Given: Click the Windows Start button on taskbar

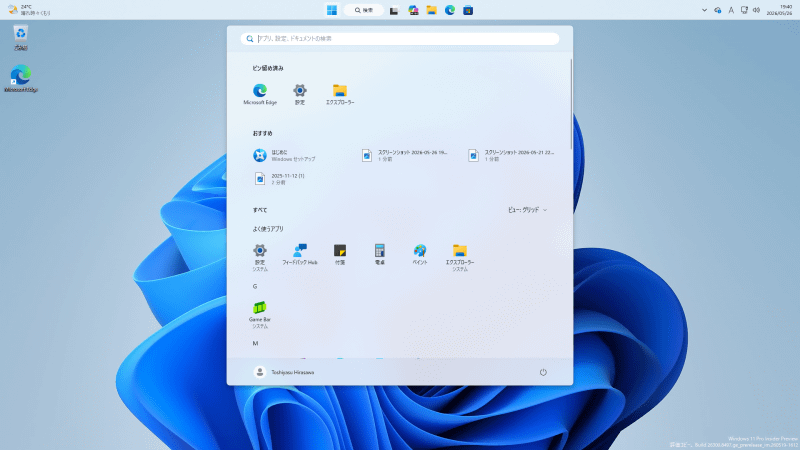Looking at the screenshot, I should pyautogui.click(x=332, y=10).
